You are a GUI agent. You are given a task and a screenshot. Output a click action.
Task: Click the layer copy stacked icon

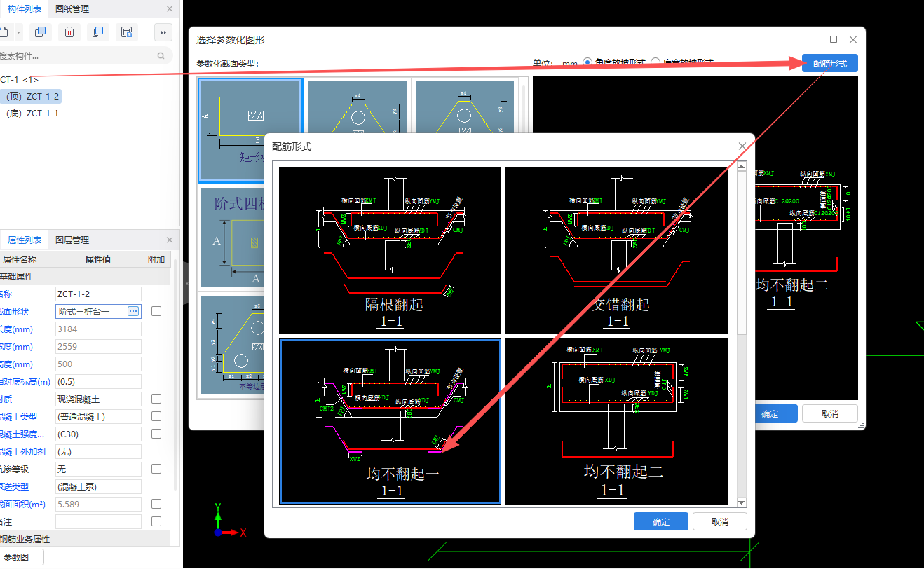pyautogui.click(x=97, y=32)
